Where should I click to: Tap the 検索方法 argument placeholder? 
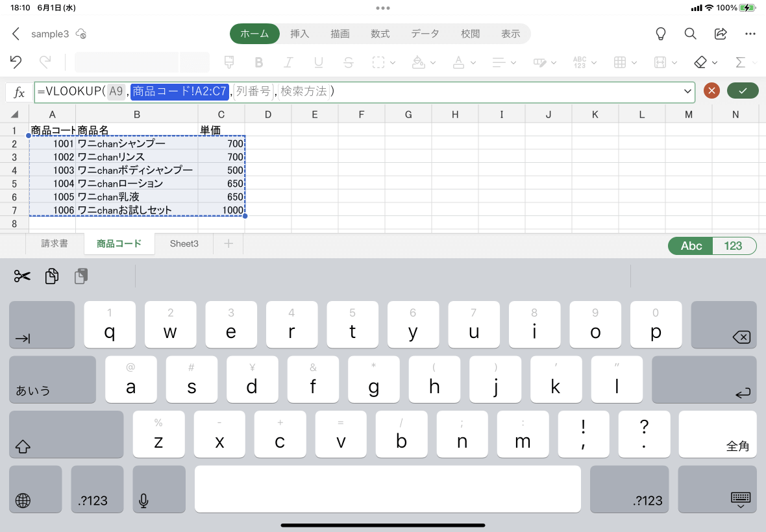tap(303, 91)
